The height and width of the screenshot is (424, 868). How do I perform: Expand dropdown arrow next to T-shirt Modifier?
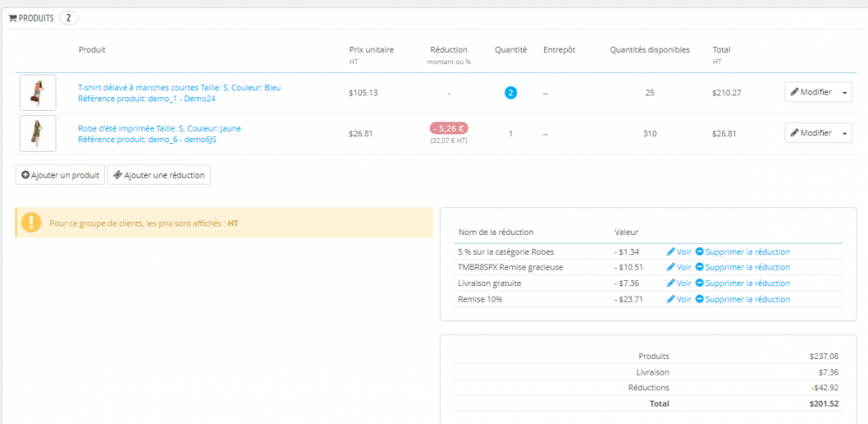[845, 92]
